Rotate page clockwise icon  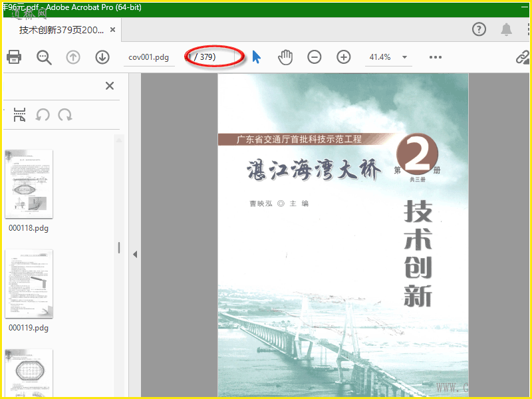point(65,114)
